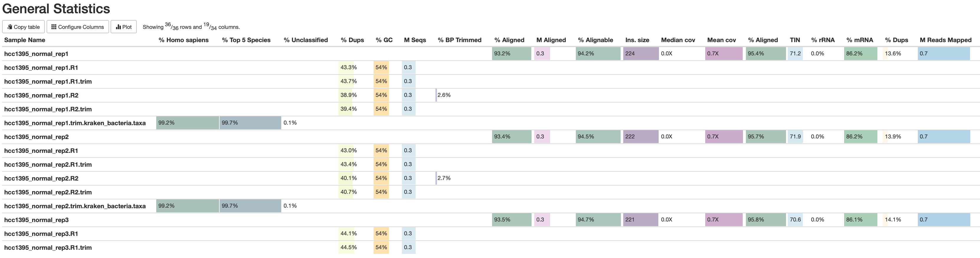Screen dimensions: 980x258
Task: Sort by % rRNA header
Action: (x=823, y=40)
